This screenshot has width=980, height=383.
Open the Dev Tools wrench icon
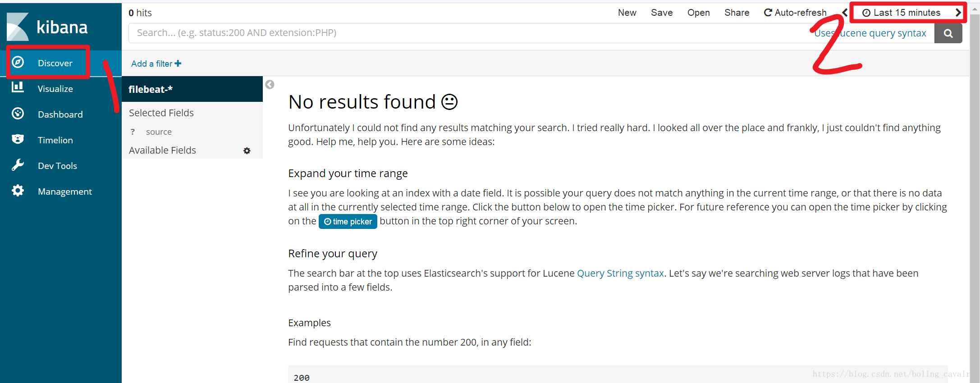[18, 165]
